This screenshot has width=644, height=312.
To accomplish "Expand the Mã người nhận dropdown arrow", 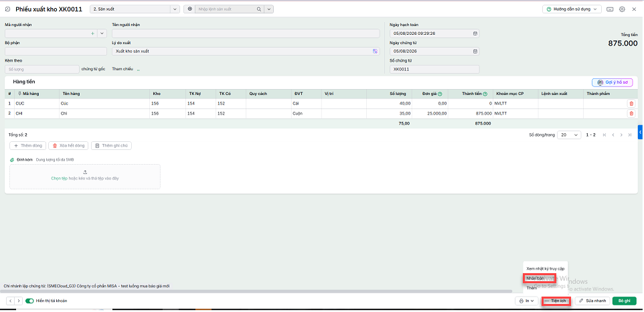I will point(102,33).
